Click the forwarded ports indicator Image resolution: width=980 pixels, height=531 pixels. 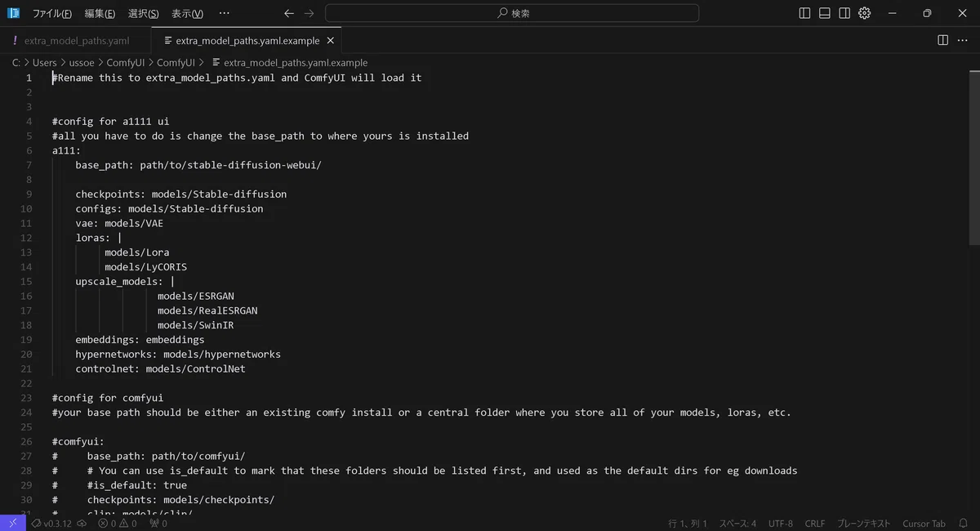click(158, 524)
